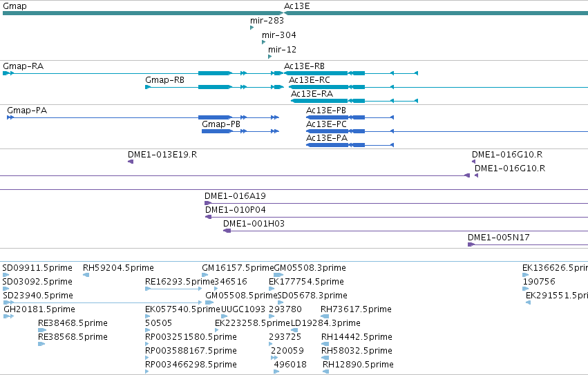Click the DME1-013E19.R purple arrow glyph

[131, 162]
